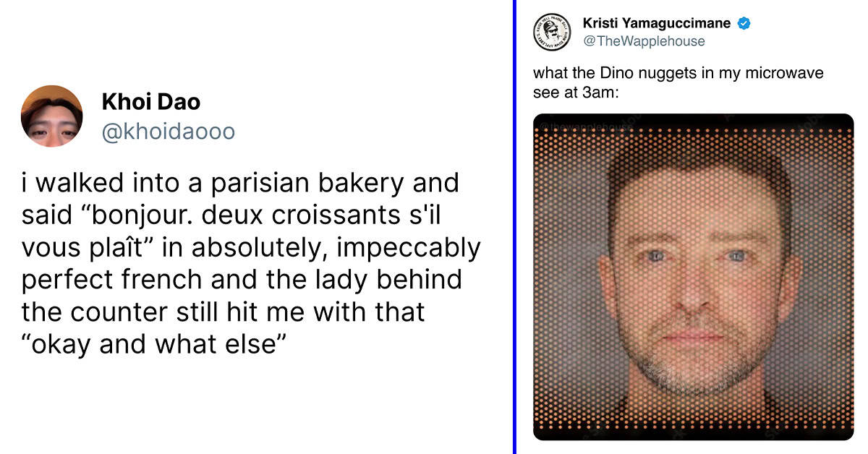Image resolution: width=868 pixels, height=454 pixels.
Task: Visit the @khoidaooo handle
Action: click(x=168, y=132)
